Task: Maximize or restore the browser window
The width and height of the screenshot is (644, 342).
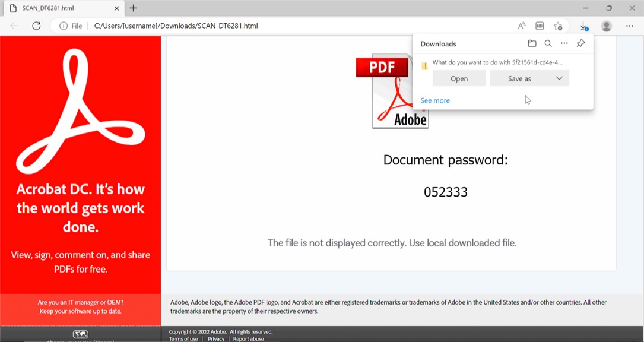Action: pyautogui.click(x=609, y=8)
